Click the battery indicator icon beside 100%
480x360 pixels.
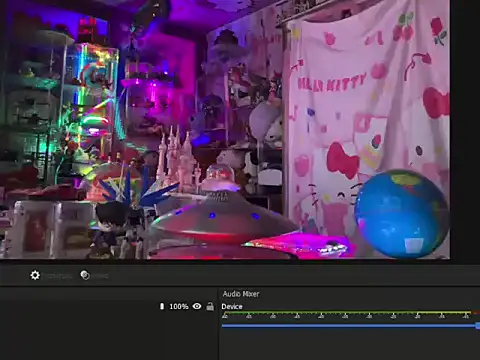[162, 306]
